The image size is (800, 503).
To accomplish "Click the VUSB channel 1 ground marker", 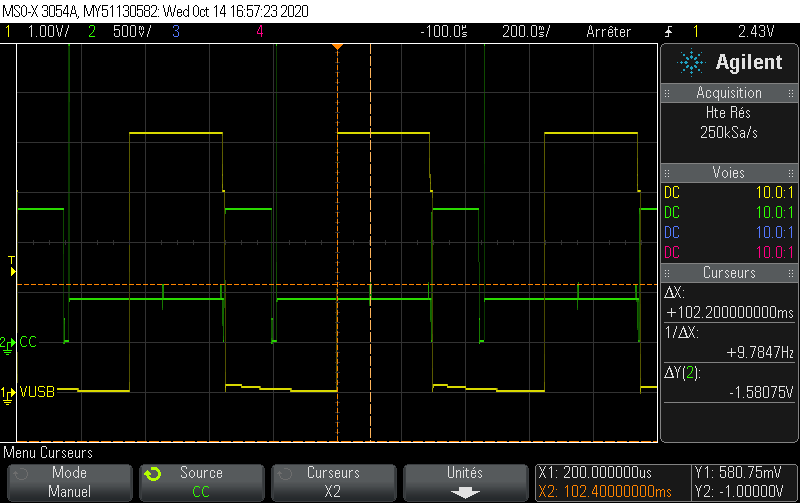I will [8, 395].
